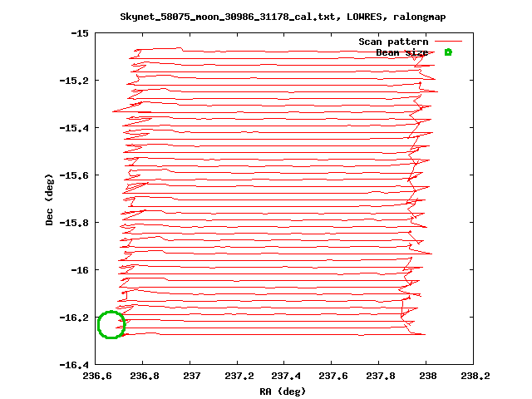Viewport: 532px width, 399px height.
Task: Click the 237 RA tick label
Action: tap(192, 376)
